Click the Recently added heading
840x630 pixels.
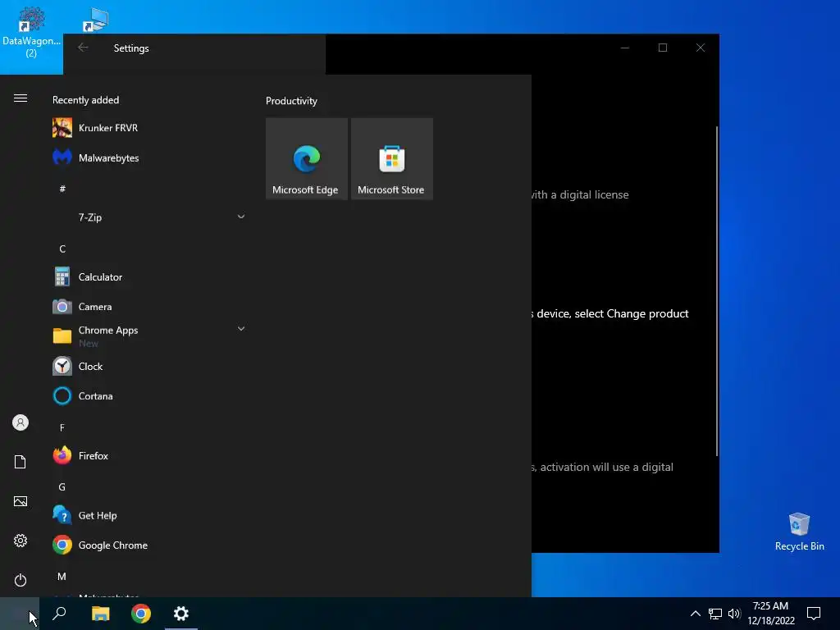(x=85, y=100)
